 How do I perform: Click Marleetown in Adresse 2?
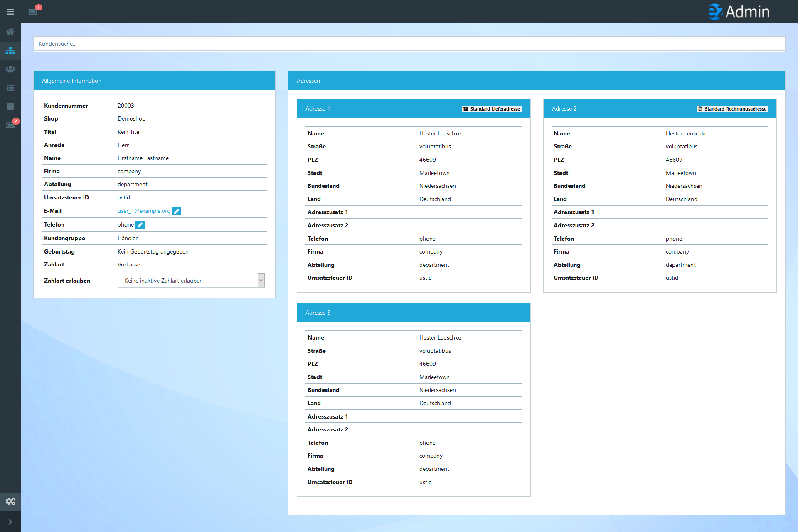point(681,173)
